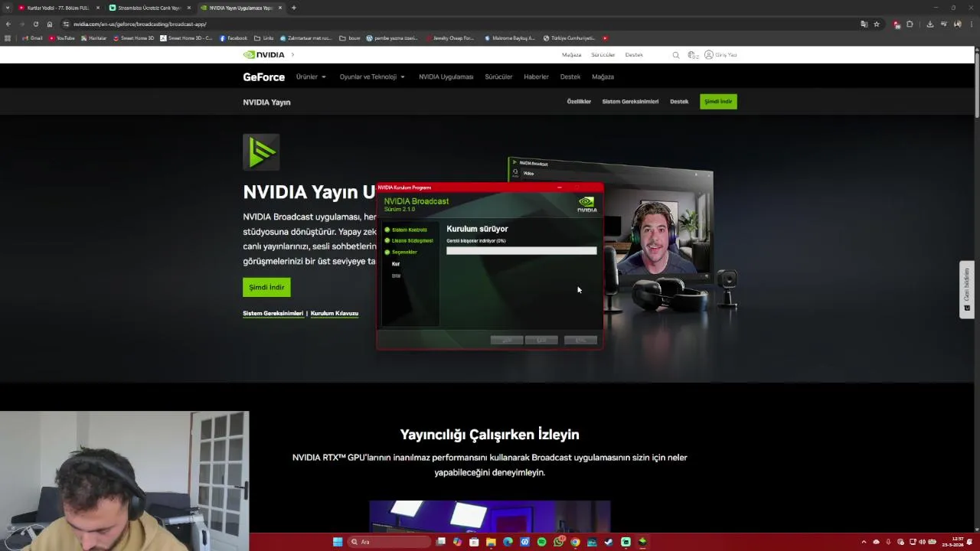
Task: Open Mağaza in the GeForce nav bar
Action: tap(603, 77)
